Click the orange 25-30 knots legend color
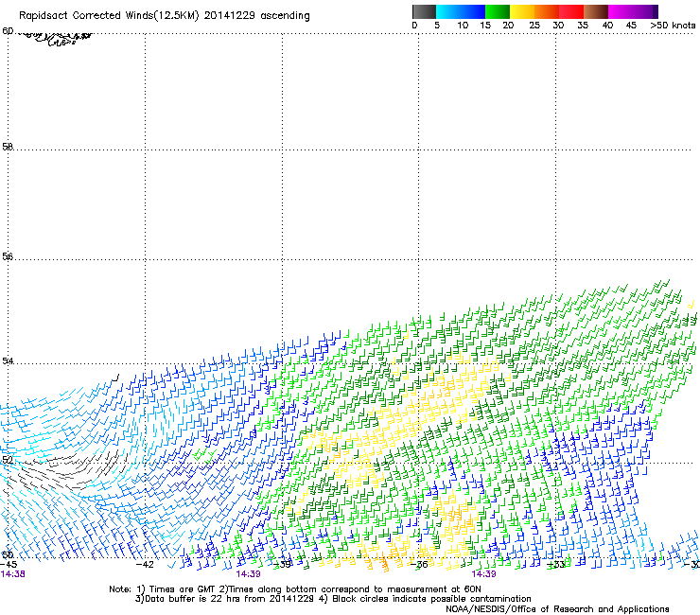700x615 pixels. 547,11
